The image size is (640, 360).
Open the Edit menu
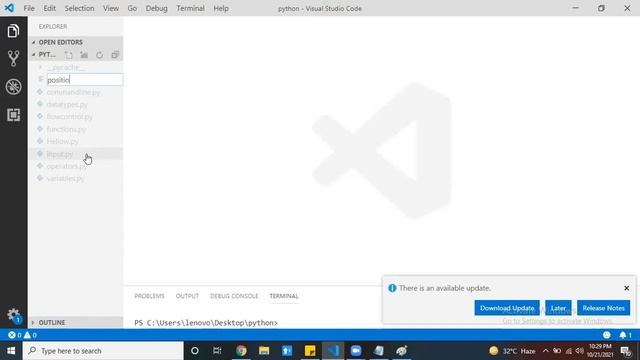pos(49,8)
